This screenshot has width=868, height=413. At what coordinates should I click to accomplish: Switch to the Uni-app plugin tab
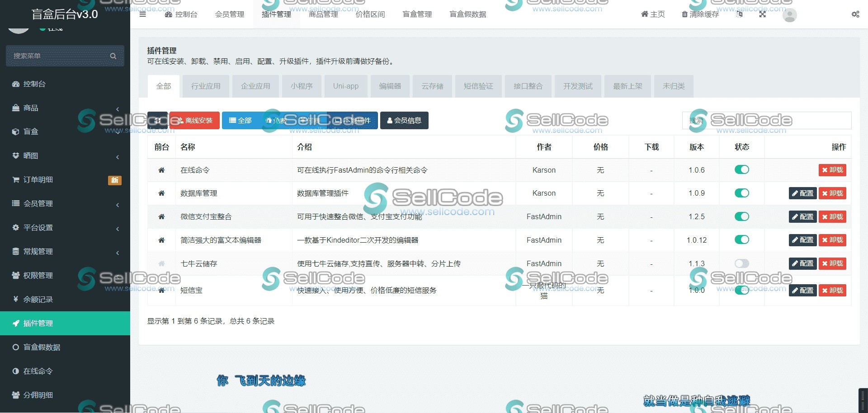click(345, 86)
